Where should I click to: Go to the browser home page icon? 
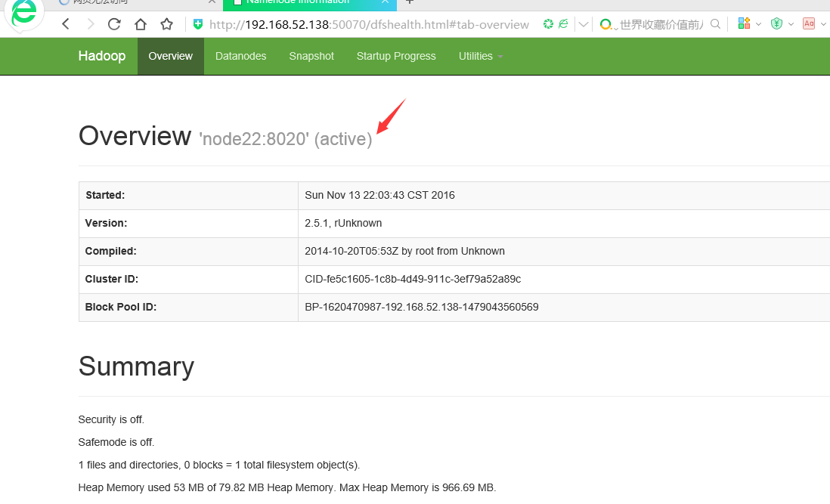click(x=141, y=24)
